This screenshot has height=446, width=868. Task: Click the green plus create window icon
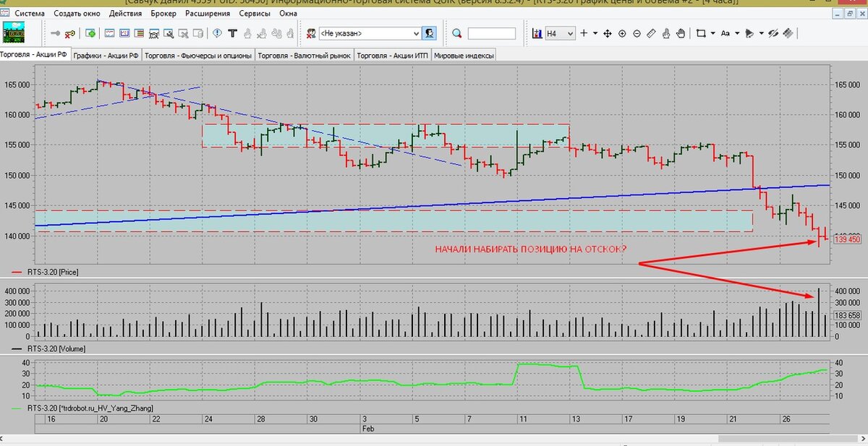(91, 33)
